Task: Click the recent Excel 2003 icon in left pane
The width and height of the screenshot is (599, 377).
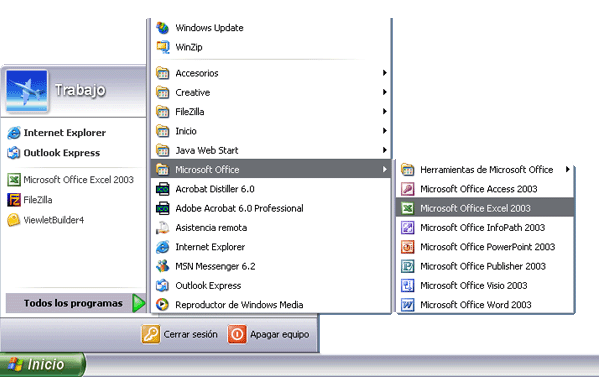Action: coord(14,180)
